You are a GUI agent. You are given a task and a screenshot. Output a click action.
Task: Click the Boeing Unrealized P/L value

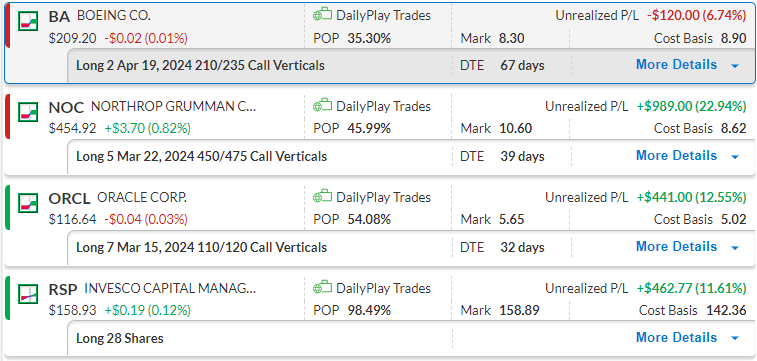697,15
